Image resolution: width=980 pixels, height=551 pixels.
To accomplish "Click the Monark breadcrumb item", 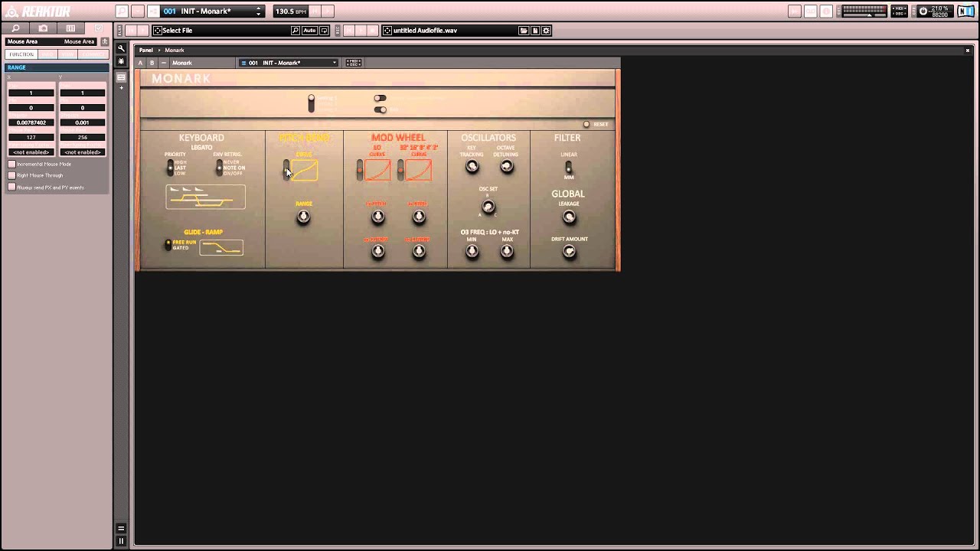I will click(175, 50).
